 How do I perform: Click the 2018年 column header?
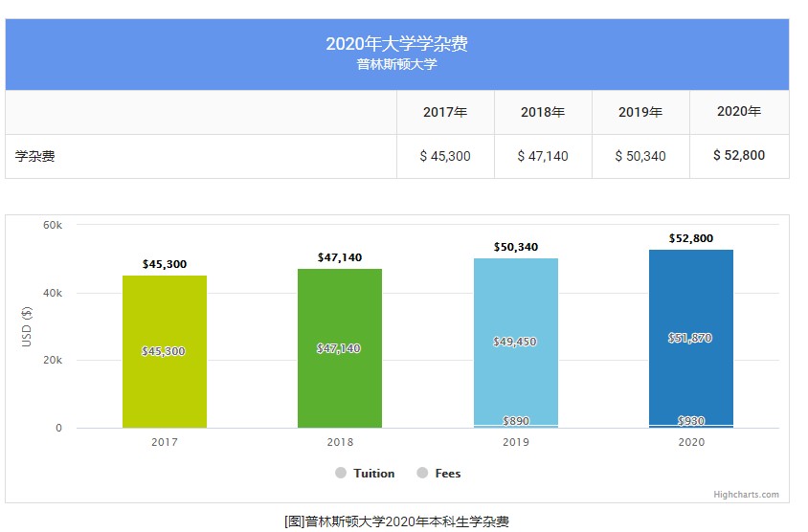[543, 113]
